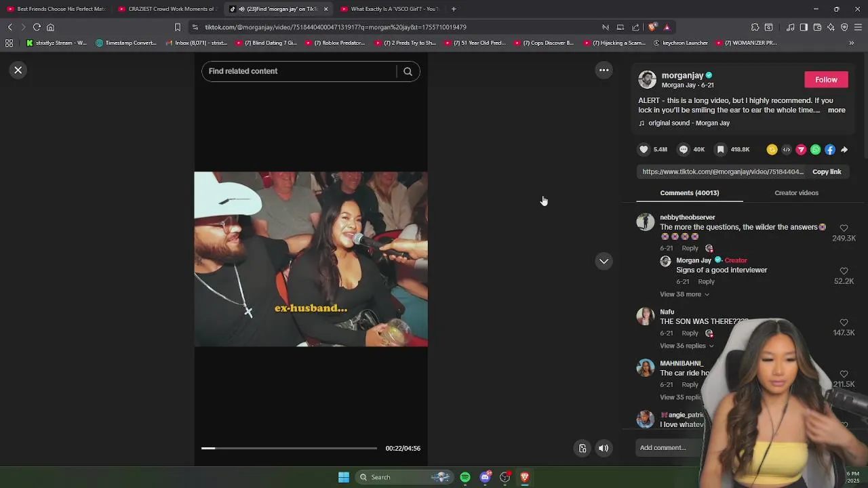Open 'keychron Launcher' bookmark

point(680,43)
